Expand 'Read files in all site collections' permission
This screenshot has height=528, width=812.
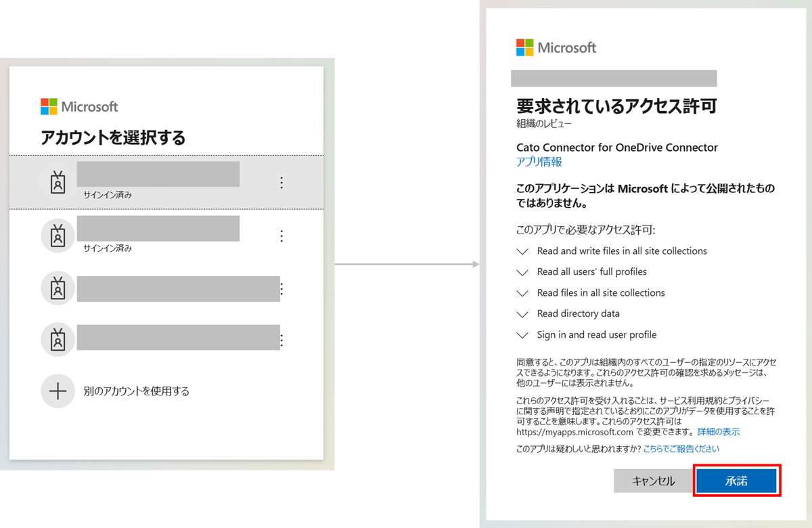click(x=522, y=293)
